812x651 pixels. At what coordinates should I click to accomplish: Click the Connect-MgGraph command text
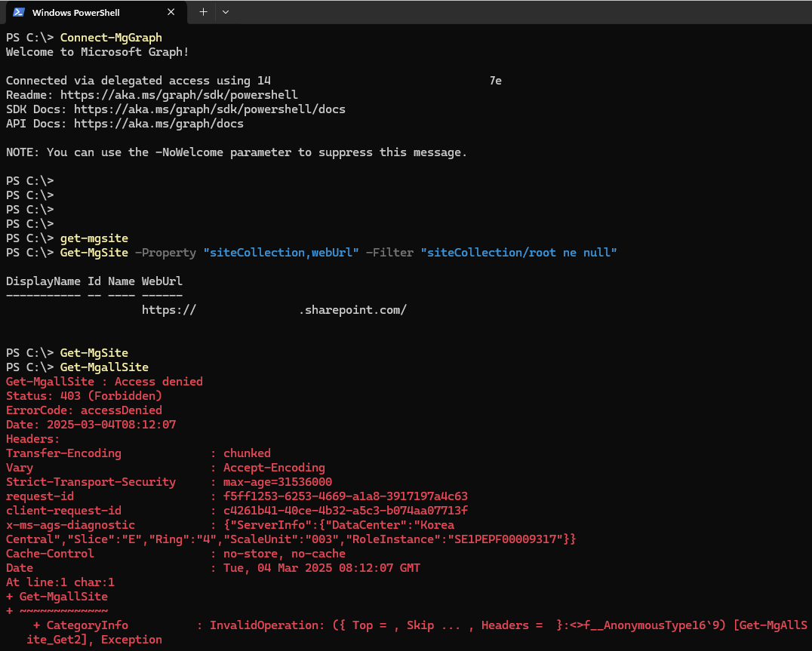click(x=111, y=37)
